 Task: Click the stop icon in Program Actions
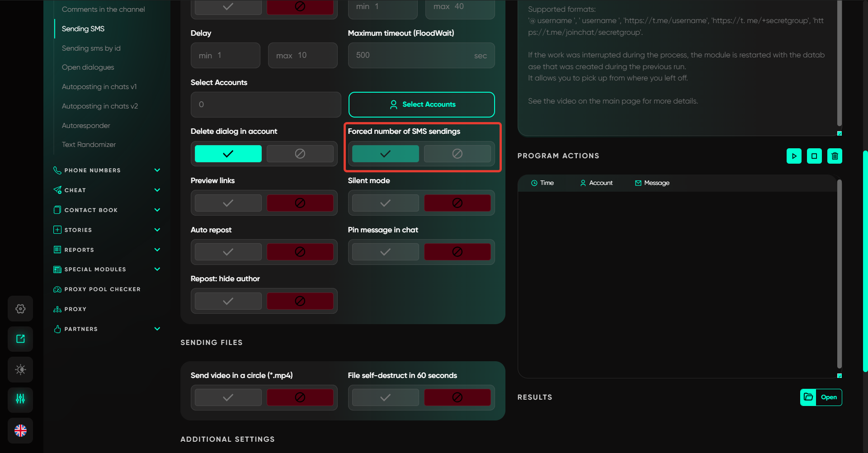(814, 156)
